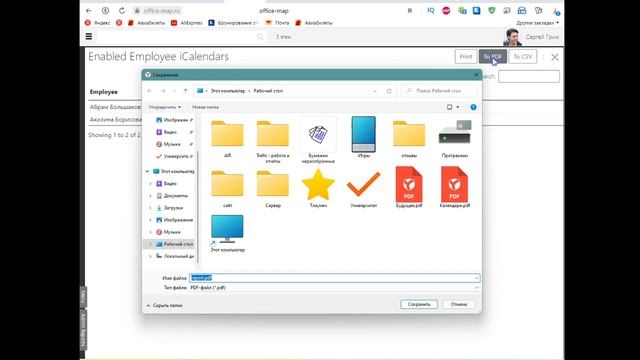Click the magnifier icon in office-map search
This screenshot has height=360, width=640.
(x=260, y=37)
